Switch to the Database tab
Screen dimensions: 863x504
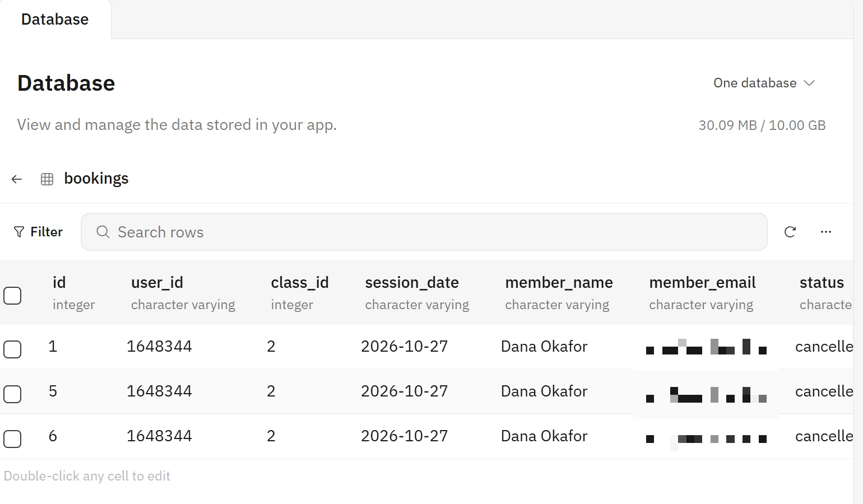(x=55, y=20)
